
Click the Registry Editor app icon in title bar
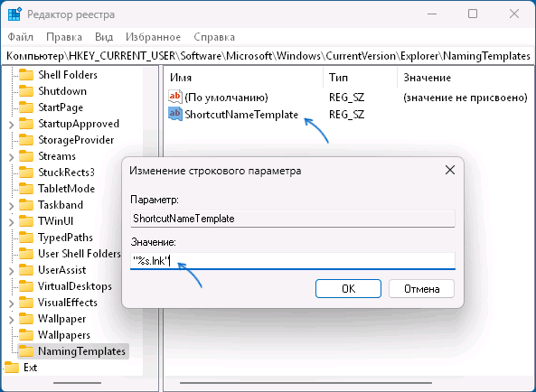pos(14,14)
